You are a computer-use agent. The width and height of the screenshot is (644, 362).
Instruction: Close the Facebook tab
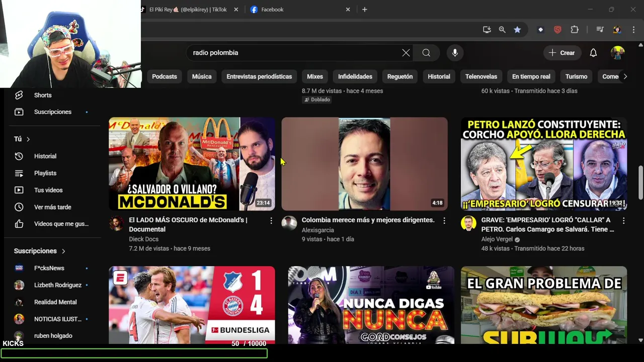(348, 10)
